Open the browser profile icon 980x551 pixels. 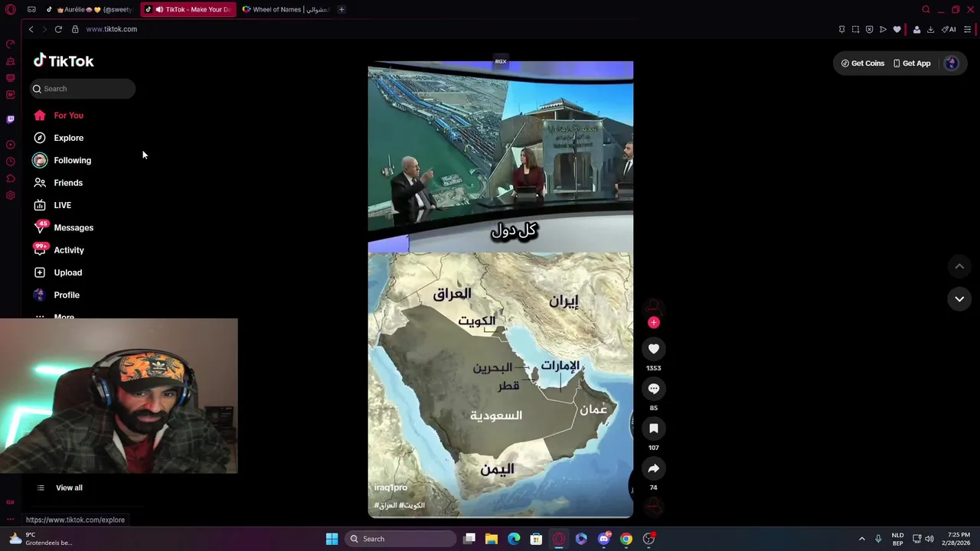916,29
